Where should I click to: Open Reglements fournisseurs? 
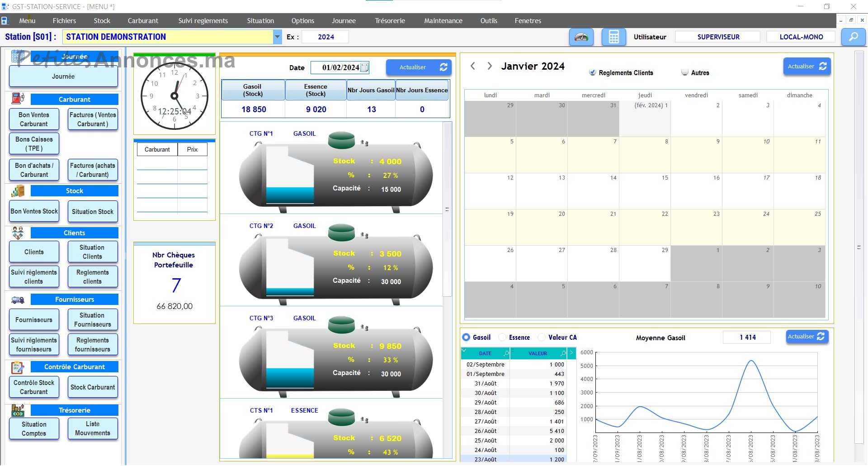(x=93, y=345)
